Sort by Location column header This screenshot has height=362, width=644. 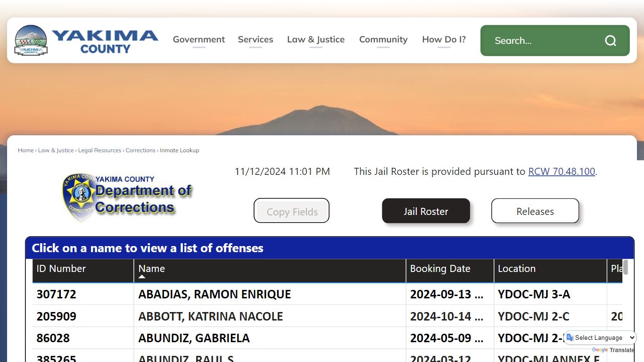[550, 271]
